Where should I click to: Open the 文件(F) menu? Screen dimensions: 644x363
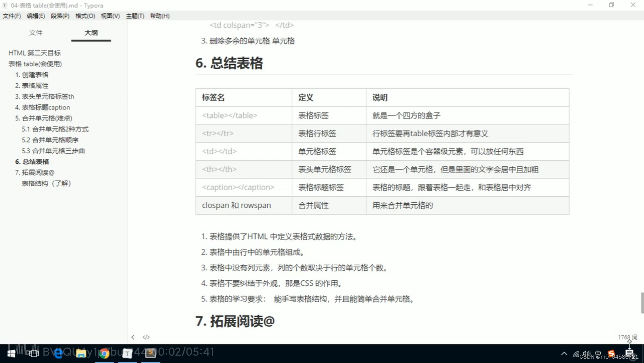[12, 16]
